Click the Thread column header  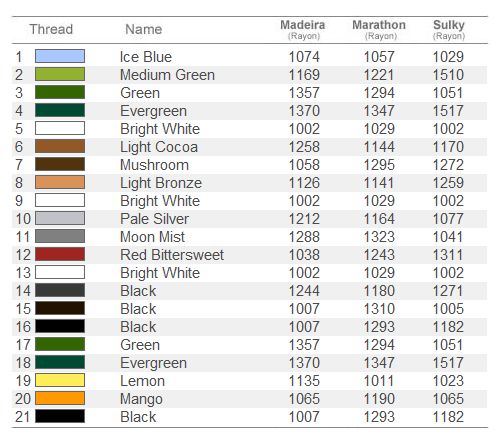click(51, 29)
